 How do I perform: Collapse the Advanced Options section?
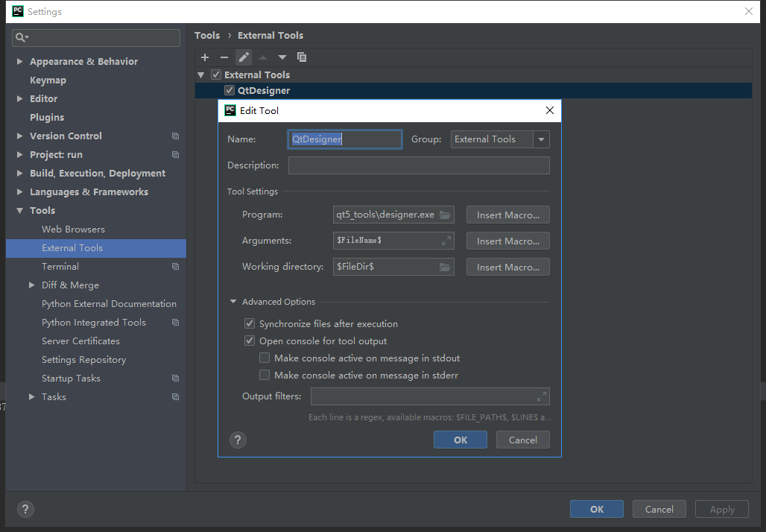click(x=233, y=302)
